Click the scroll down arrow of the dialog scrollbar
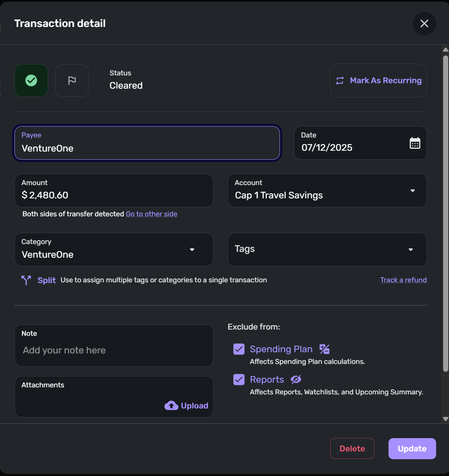 pos(445,419)
